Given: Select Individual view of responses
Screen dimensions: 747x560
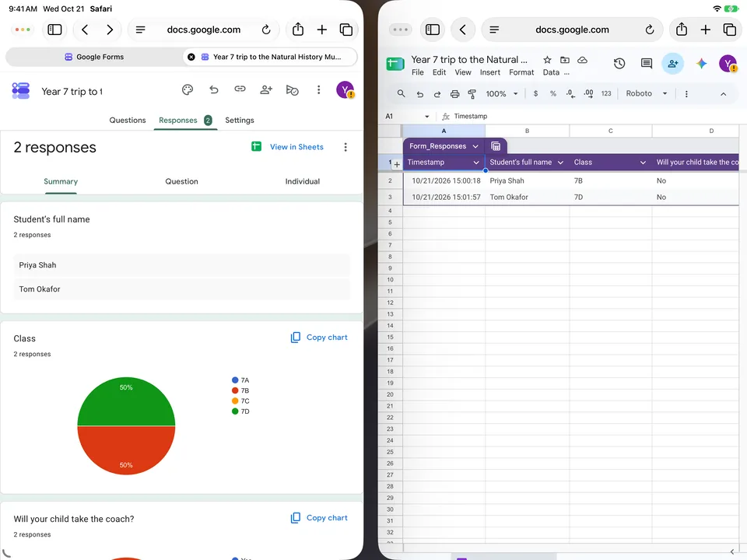Looking at the screenshot, I should [303, 181].
